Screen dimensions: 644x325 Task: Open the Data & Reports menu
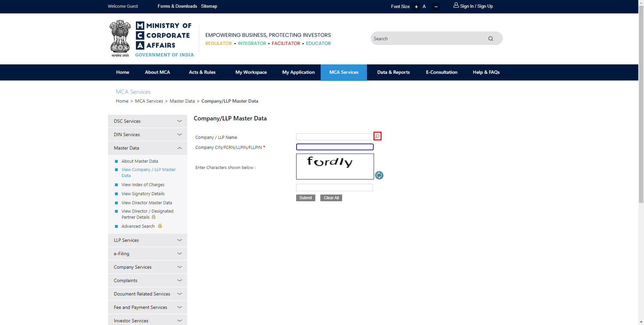point(393,72)
